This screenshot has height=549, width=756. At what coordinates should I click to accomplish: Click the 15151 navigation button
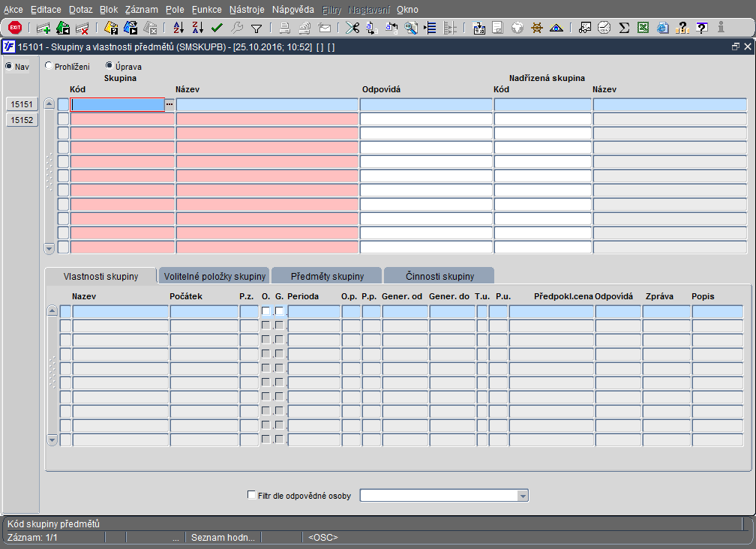click(x=22, y=104)
